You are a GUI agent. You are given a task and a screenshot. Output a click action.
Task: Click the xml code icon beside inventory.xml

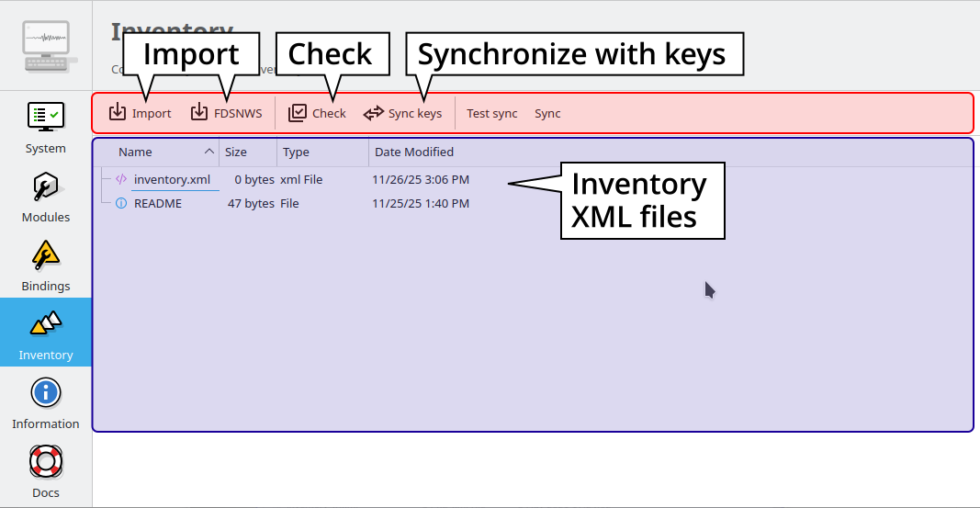point(121,179)
